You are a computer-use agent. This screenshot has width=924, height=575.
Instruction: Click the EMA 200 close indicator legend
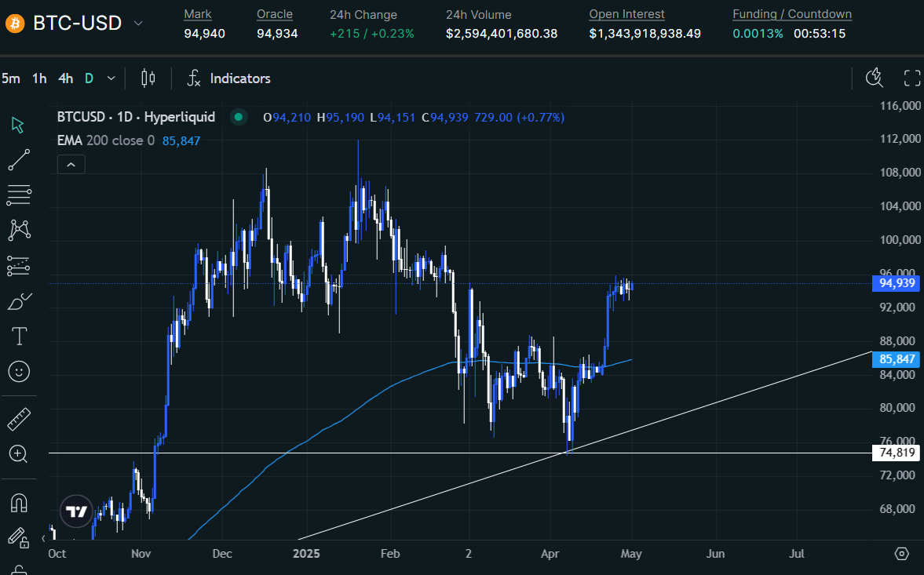106,140
